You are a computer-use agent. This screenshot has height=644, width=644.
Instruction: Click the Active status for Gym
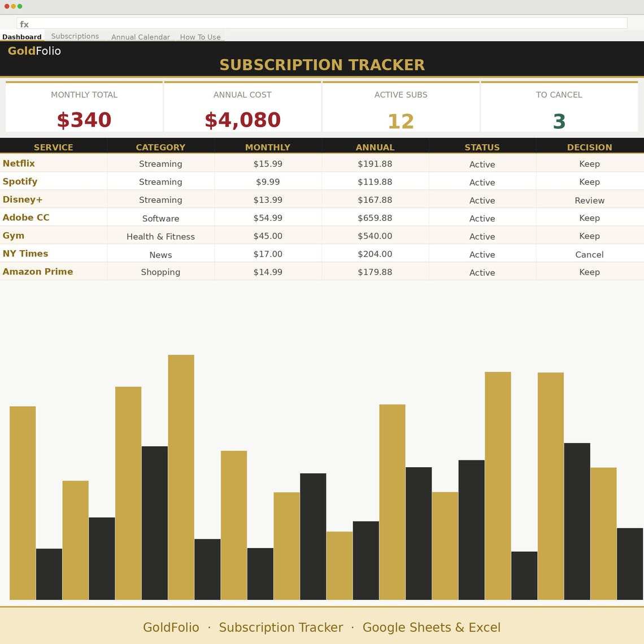click(x=482, y=236)
